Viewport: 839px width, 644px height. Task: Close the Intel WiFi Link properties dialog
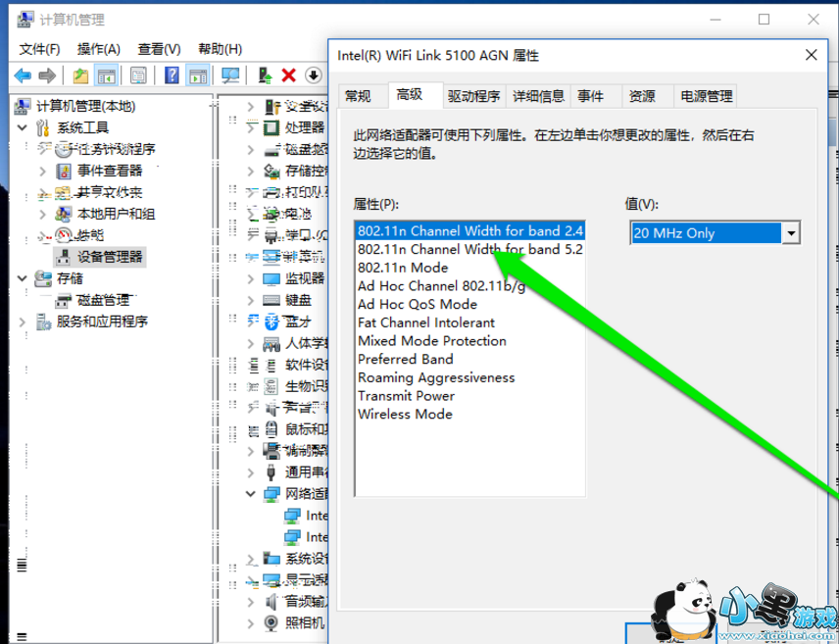point(812,55)
